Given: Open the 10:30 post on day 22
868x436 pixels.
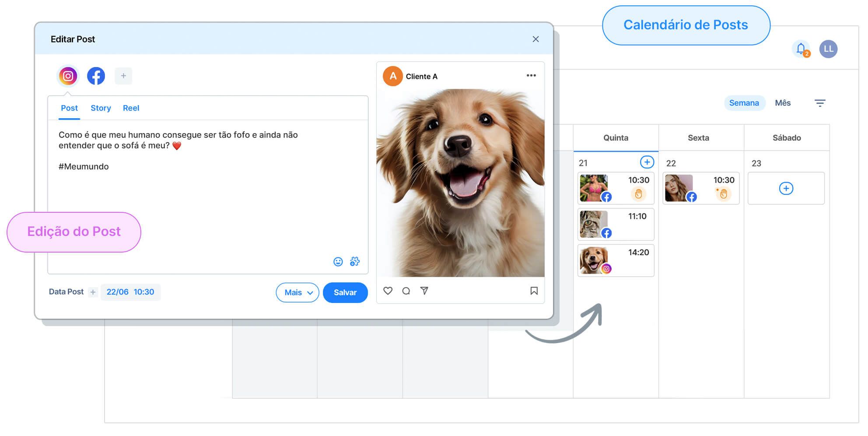Looking at the screenshot, I should pyautogui.click(x=701, y=188).
